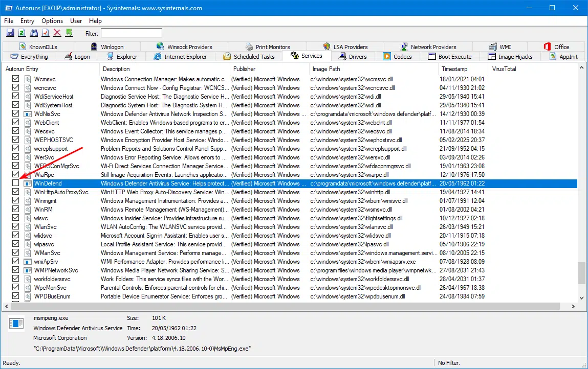Screen dimensions: 588x369
Task: Click the Wcmsvc row's file icon
Action: pyautogui.click(x=28, y=79)
